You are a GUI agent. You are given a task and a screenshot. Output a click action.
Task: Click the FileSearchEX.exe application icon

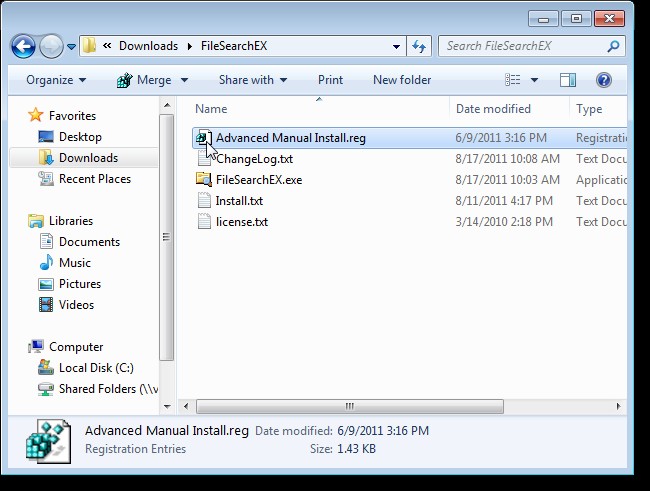point(204,179)
